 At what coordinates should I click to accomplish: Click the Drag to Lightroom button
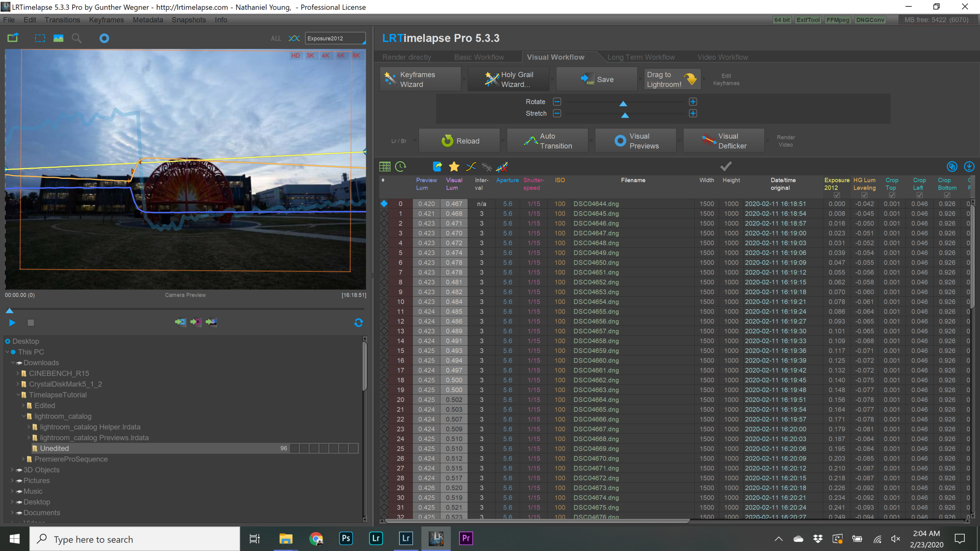672,79
